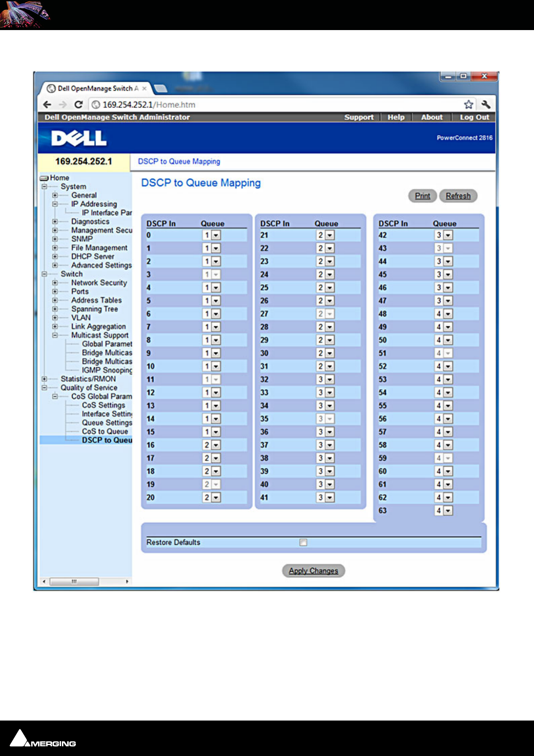Open the Help menu link

[x=396, y=117]
